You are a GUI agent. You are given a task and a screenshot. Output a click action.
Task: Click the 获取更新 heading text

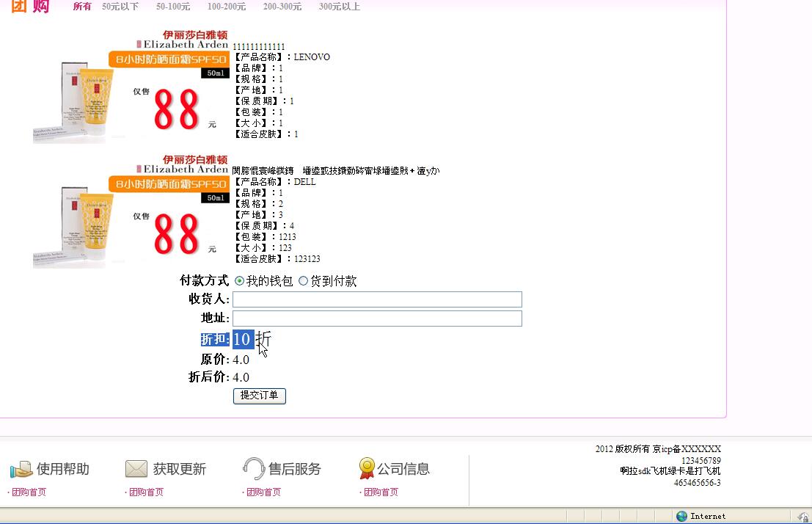click(180, 469)
